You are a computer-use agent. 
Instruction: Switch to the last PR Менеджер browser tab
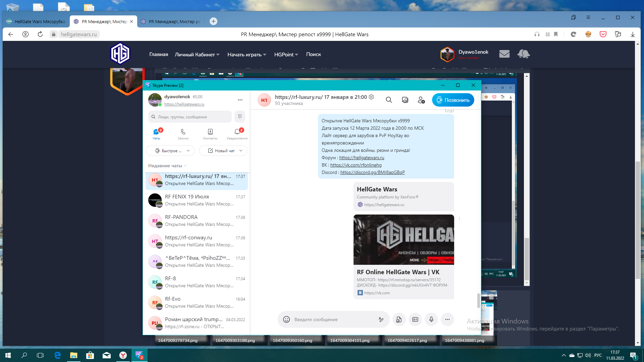(x=171, y=21)
